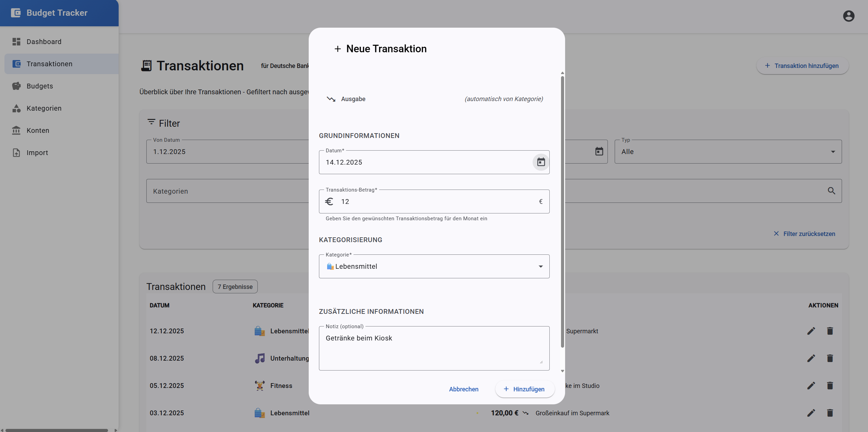868x432 pixels.
Task: Click the Budget Tracker logo icon
Action: 16,13
